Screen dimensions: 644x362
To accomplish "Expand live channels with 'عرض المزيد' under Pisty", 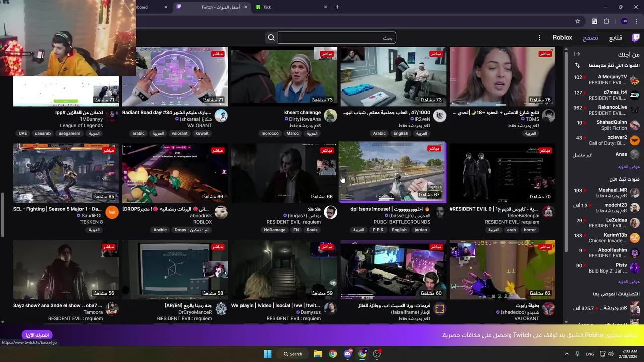I will (629, 282).
